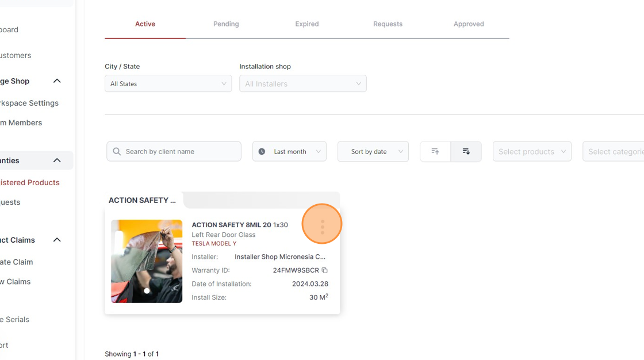Open the Sort by date dropdown

click(373, 151)
